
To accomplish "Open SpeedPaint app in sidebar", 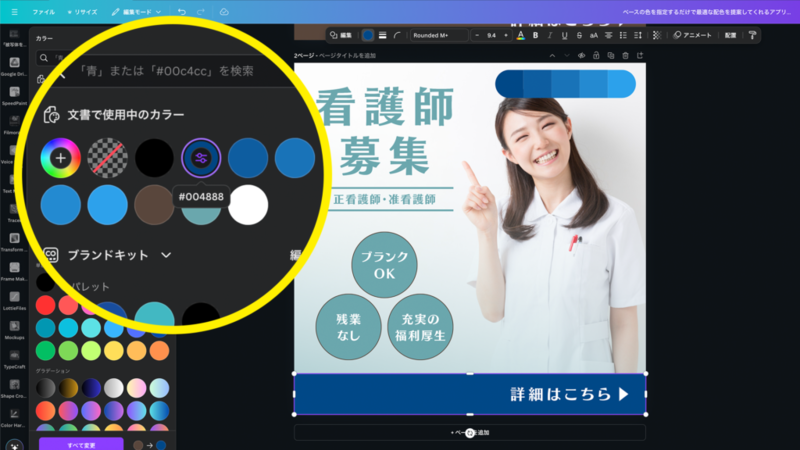I will click(x=14, y=95).
